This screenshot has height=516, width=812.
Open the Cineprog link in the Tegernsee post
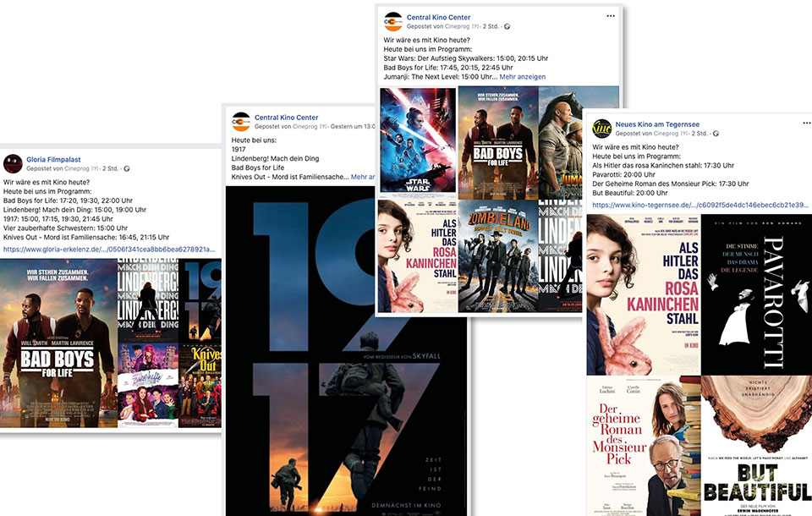[666, 134]
